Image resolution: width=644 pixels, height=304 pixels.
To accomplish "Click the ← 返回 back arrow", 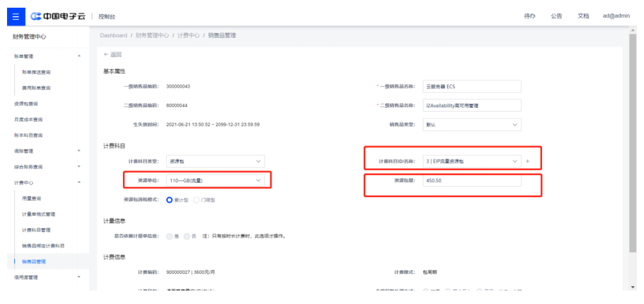I will 112,55.
